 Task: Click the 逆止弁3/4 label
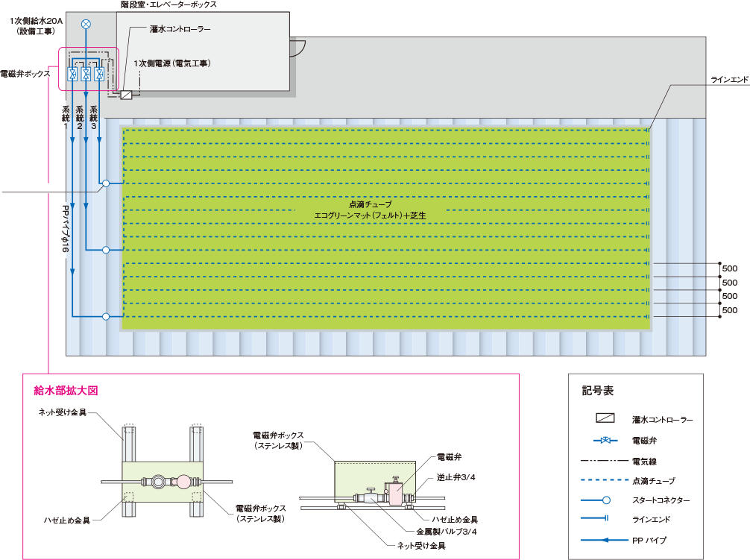456,477
